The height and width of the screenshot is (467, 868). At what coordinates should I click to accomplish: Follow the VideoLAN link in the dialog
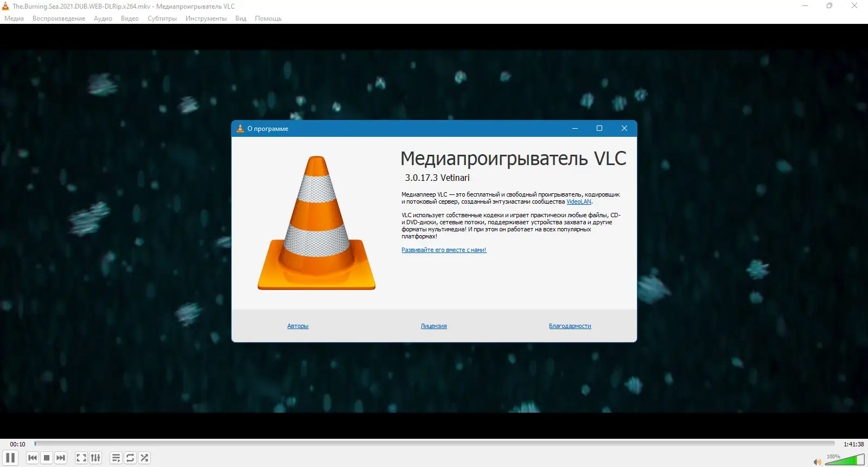[x=579, y=201]
